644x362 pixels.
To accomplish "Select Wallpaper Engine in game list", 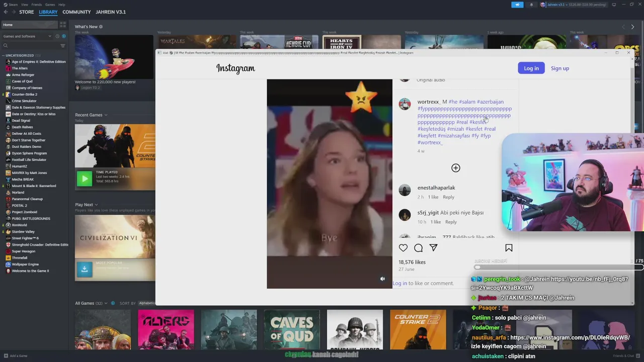I will point(25,264).
